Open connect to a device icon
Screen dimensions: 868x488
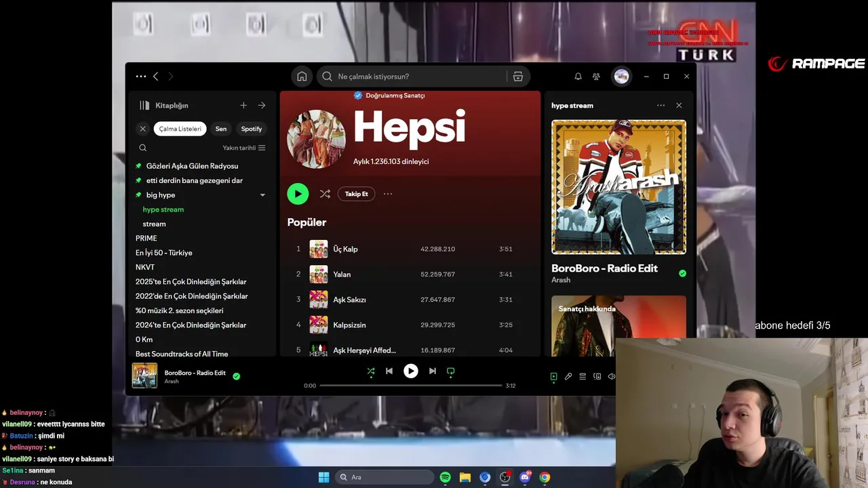tap(597, 376)
